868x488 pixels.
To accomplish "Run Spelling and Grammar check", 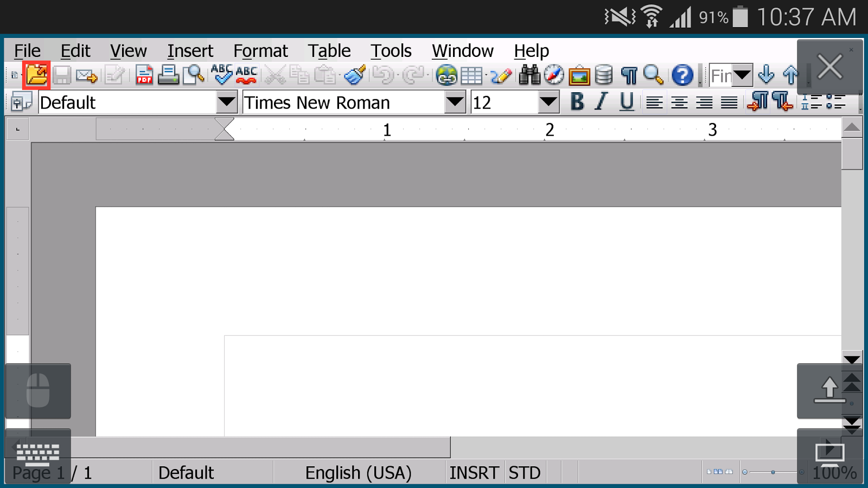I will pos(222,75).
